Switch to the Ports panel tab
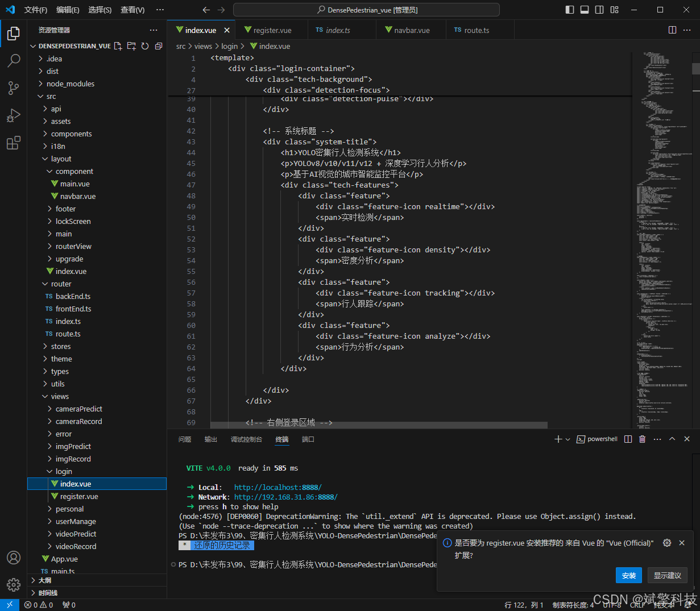The height and width of the screenshot is (611, 700). (x=308, y=439)
